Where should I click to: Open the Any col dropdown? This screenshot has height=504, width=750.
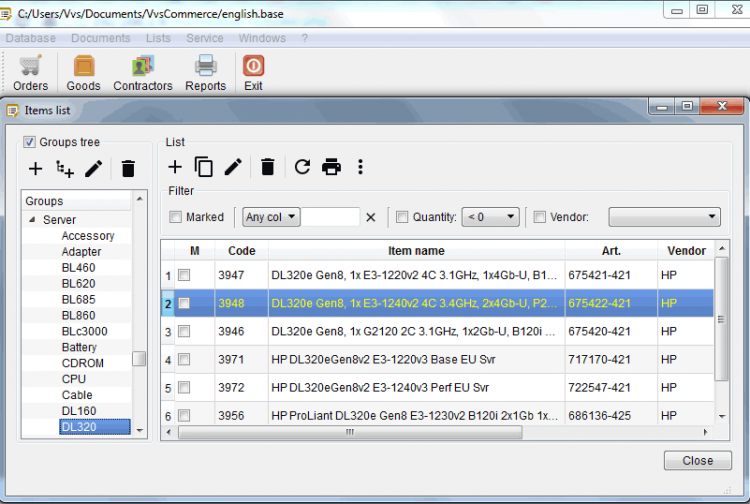271,217
